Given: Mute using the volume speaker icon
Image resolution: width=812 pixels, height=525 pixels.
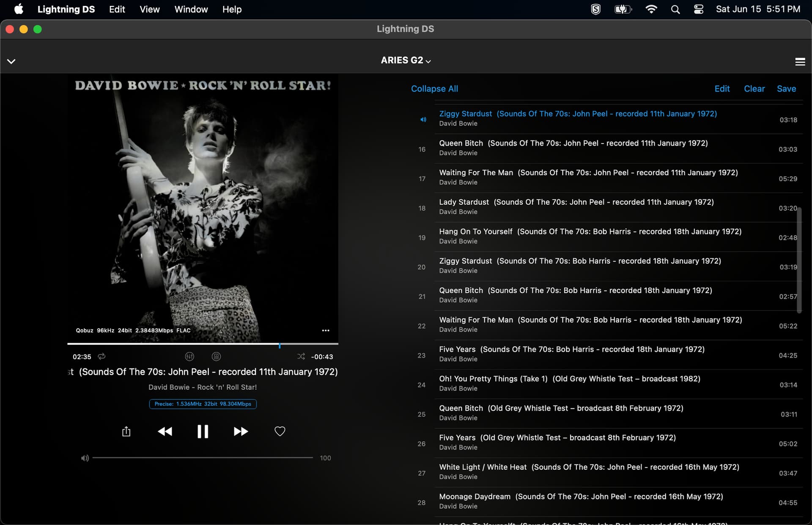Looking at the screenshot, I should pos(85,458).
